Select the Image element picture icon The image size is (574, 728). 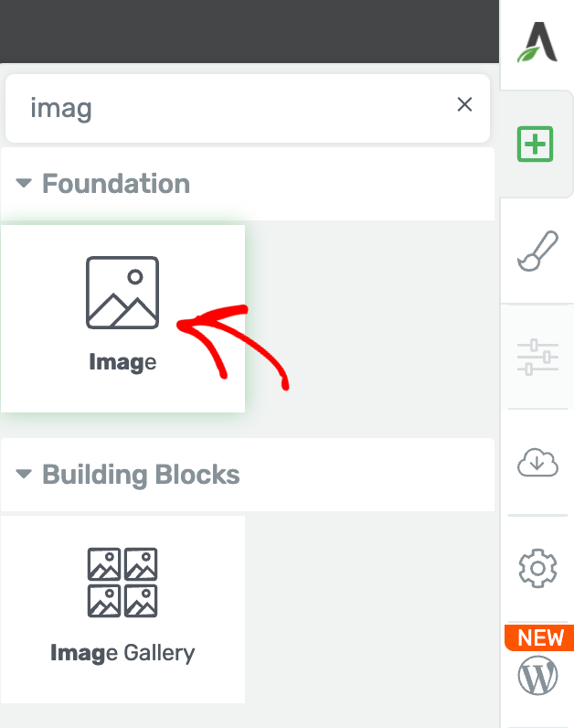pyautogui.click(x=122, y=293)
